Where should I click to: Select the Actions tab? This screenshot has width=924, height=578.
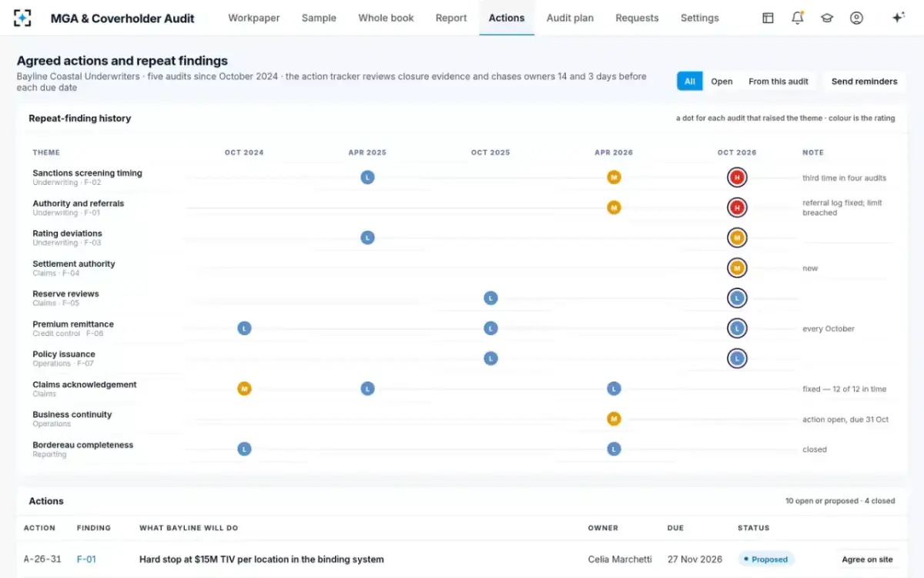pos(507,18)
